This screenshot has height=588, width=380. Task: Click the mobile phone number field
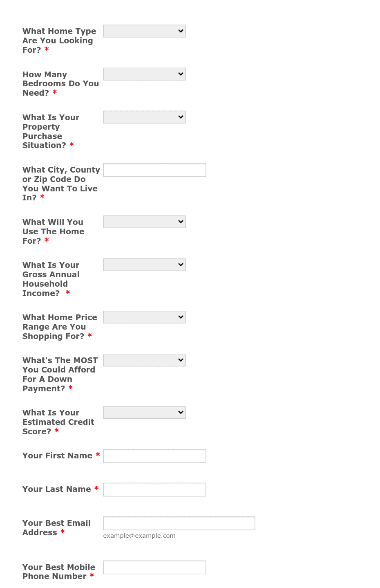pyautogui.click(x=154, y=567)
